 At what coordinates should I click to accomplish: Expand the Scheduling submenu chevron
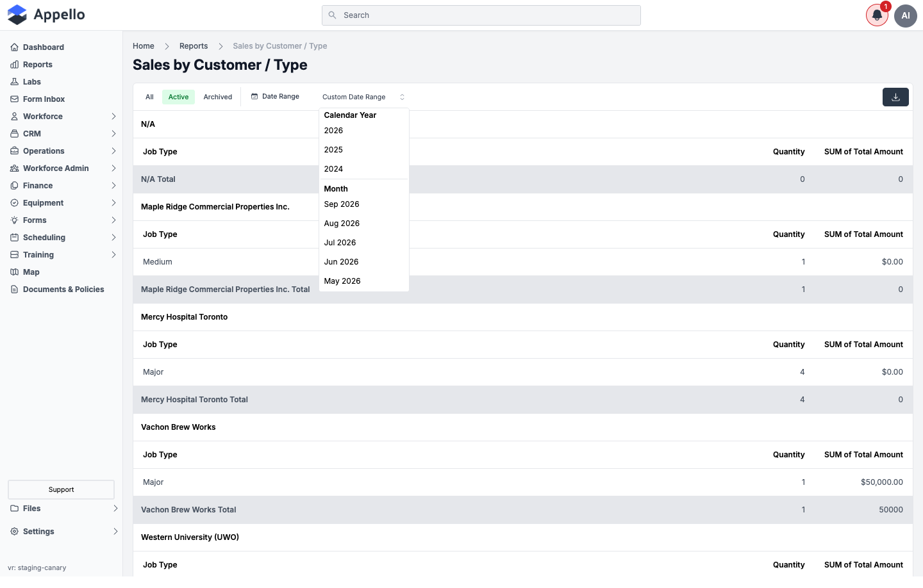(x=113, y=238)
